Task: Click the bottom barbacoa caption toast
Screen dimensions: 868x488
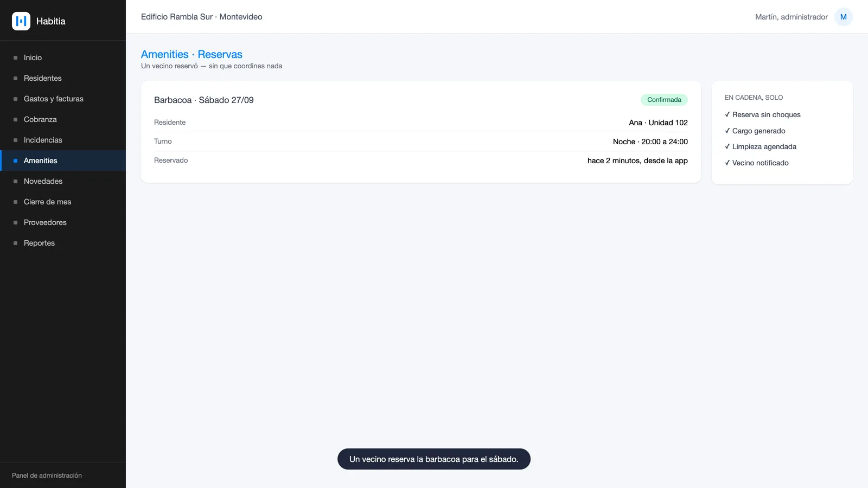Action: click(434, 459)
